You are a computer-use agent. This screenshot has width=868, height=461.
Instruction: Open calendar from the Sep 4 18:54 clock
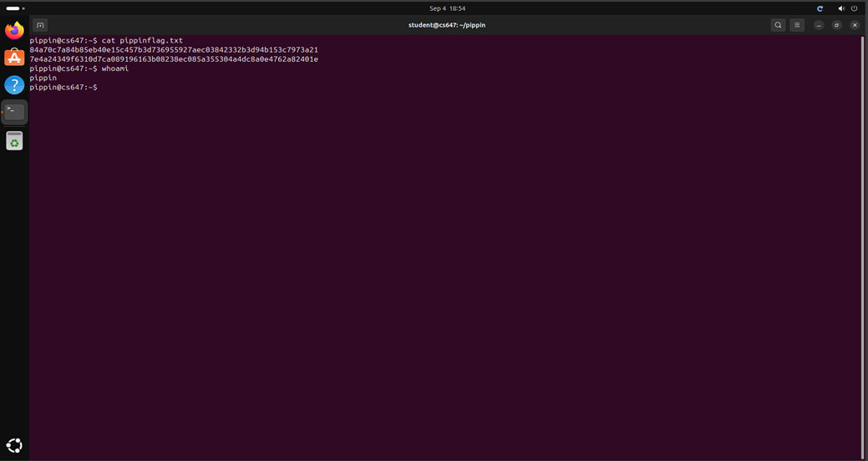click(x=447, y=8)
